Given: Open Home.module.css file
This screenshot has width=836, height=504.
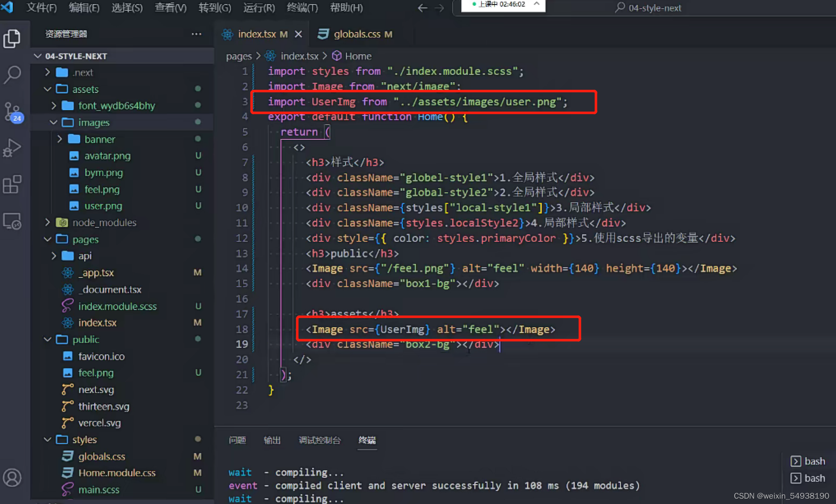Looking at the screenshot, I should click(x=117, y=473).
